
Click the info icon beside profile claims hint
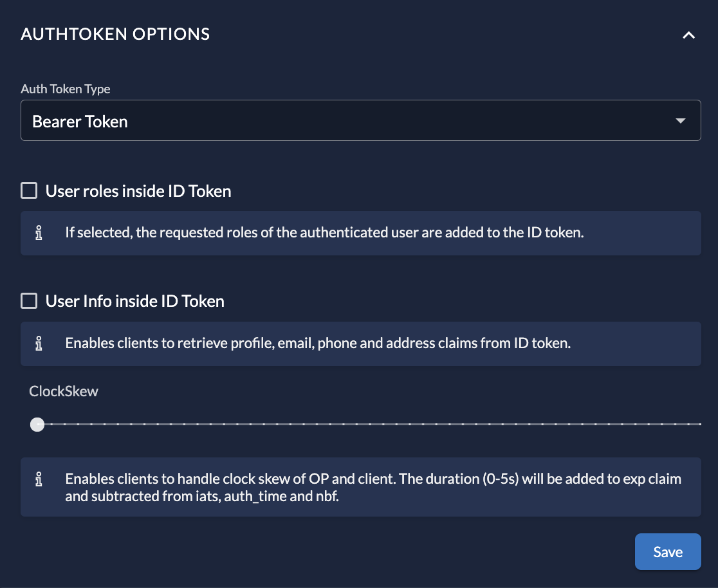click(39, 344)
